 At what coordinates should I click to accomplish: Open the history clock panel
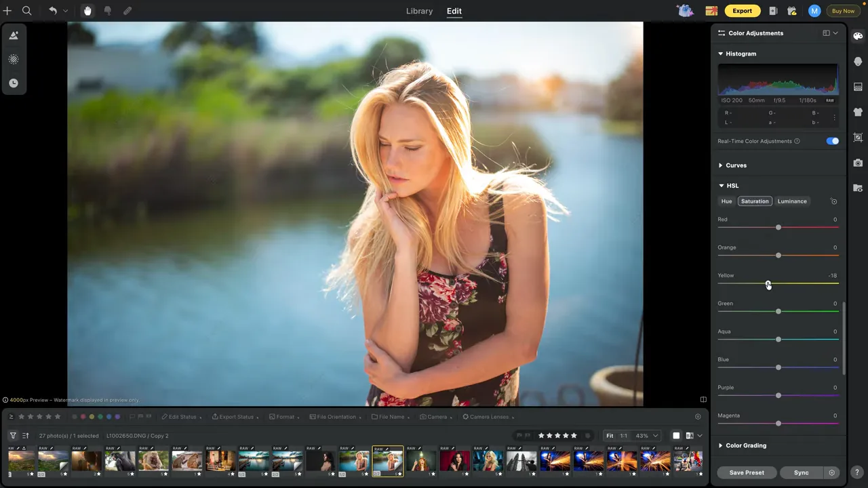[x=14, y=83]
